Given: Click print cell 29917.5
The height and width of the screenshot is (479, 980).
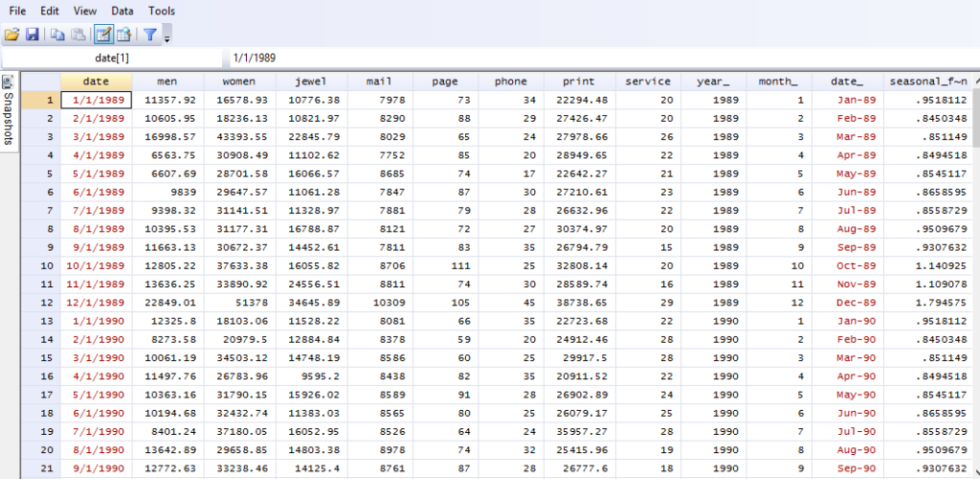Looking at the screenshot, I should click(580, 358).
